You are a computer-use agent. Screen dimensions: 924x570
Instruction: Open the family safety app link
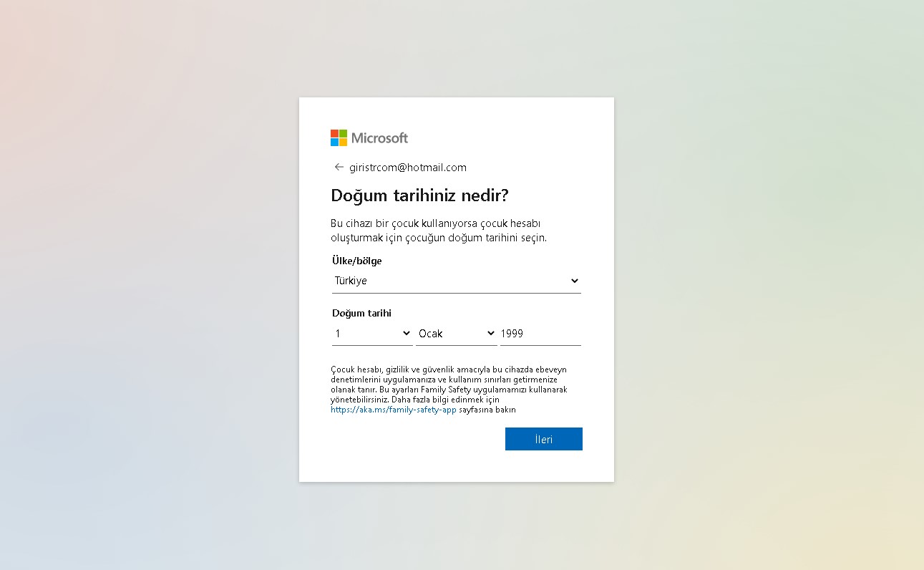pos(393,409)
